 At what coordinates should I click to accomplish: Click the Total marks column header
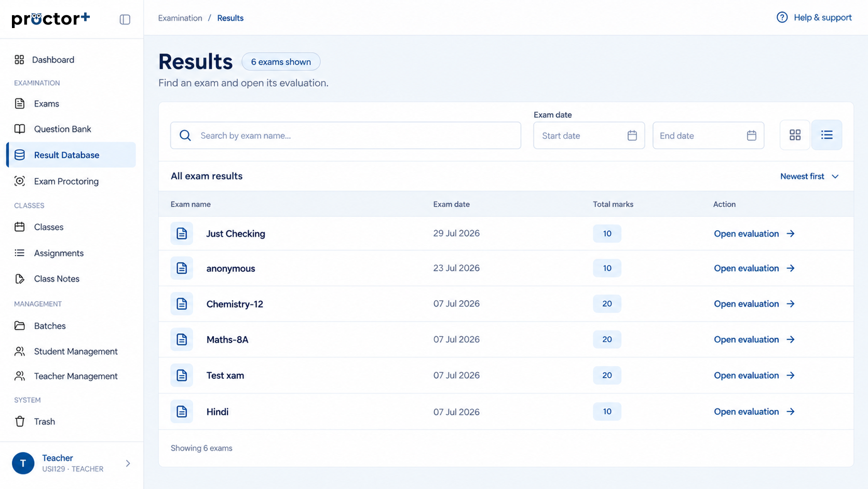point(613,204)
